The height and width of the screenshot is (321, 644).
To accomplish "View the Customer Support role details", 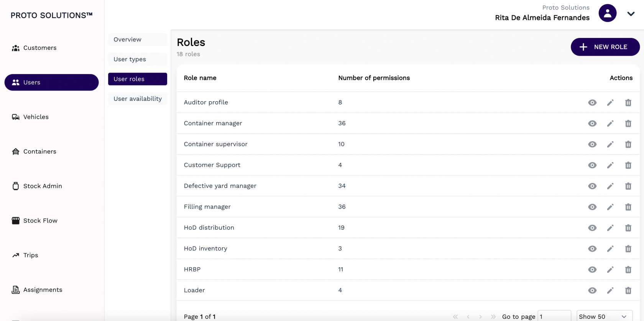I will pos(592,165).
